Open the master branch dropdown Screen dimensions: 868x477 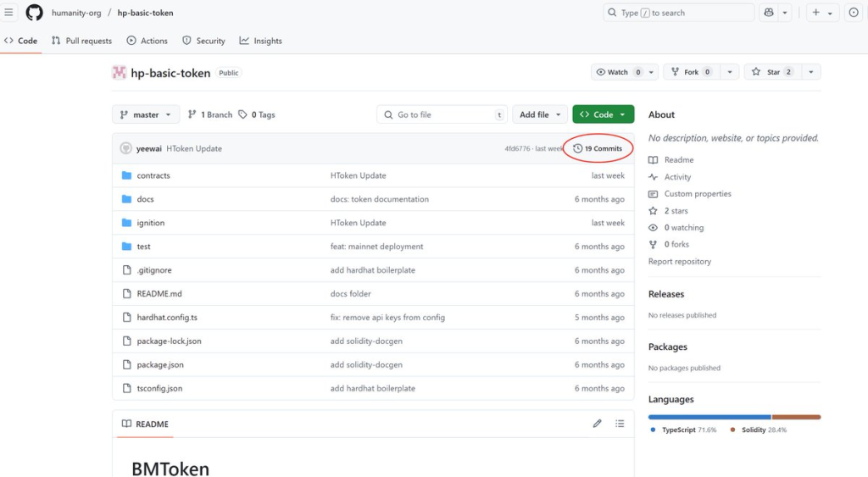[x=146, y=114]
